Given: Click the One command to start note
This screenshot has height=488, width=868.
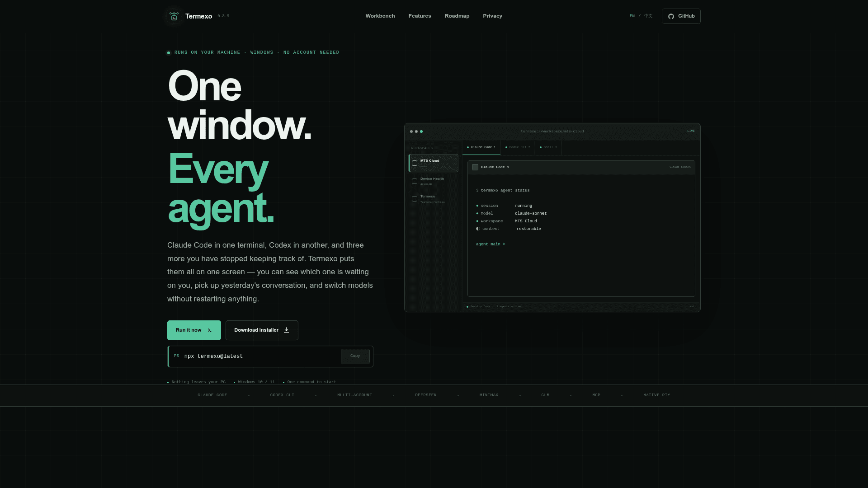Looking at the screenshot, I should point(312,382).
